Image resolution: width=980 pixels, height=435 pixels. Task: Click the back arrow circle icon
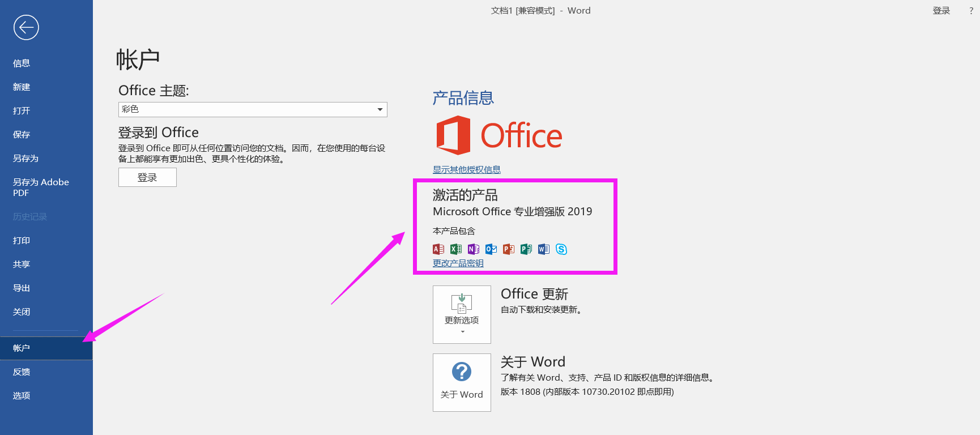(26, 27)
